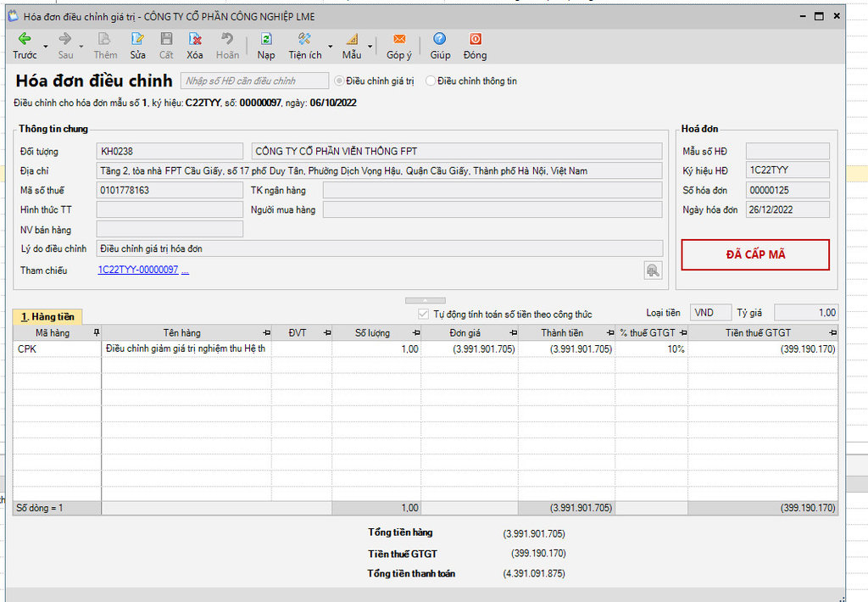Screen dimensions: 868x602
Task: Click the ellipsis link after the reference
Action: (x=185, y=270)
